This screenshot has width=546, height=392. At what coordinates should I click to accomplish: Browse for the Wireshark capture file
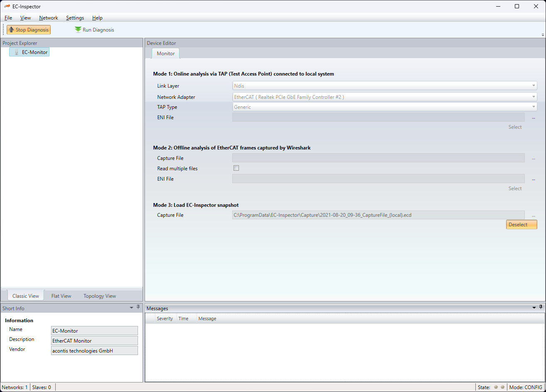[x=533, y=159]
